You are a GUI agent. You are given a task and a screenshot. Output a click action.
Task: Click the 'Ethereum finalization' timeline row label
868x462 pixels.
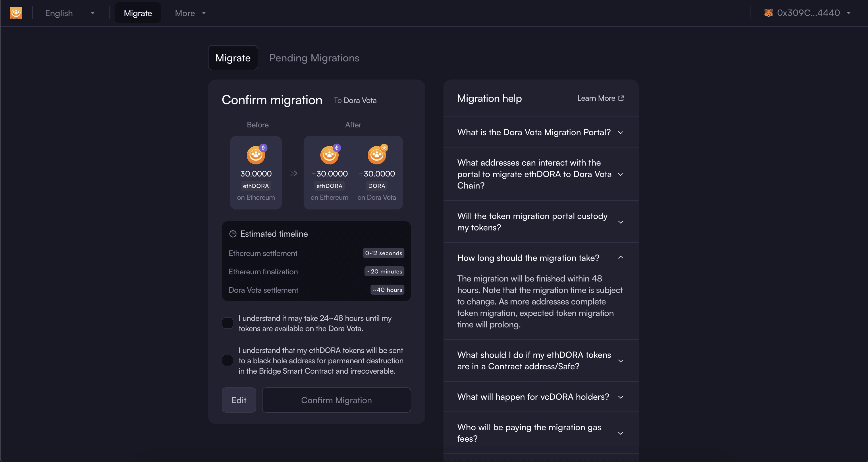[263, 272]
